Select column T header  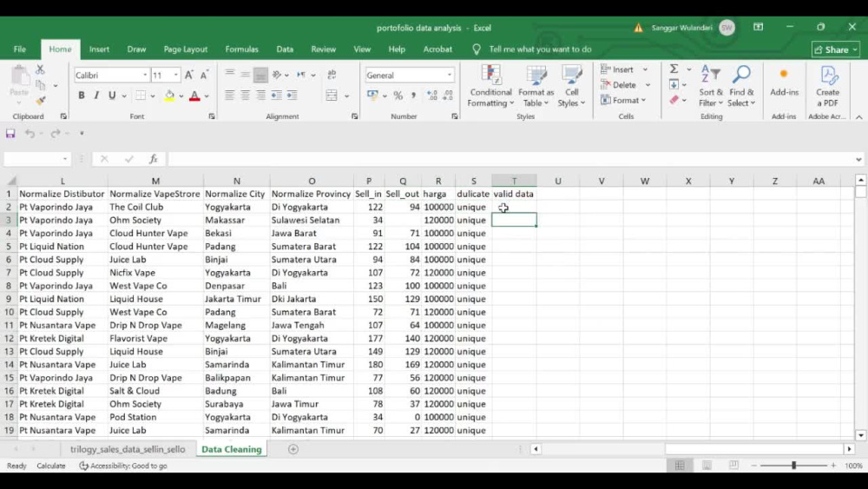click(514, 181)
